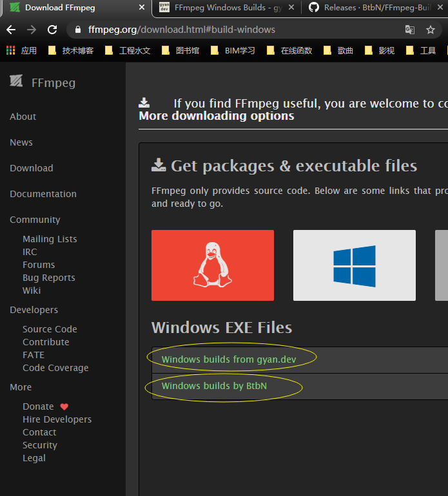The height and width of the screenshot is (496, 448).
Task: Open the Forums link
Action: point(39,265)
